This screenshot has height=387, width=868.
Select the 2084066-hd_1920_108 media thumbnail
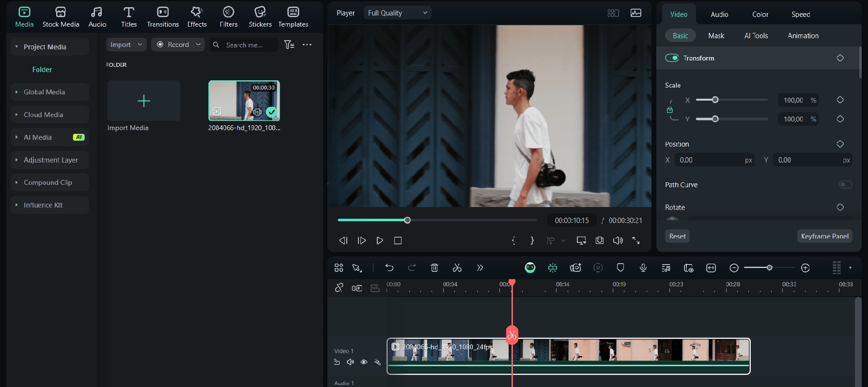[x=244, y=101]
